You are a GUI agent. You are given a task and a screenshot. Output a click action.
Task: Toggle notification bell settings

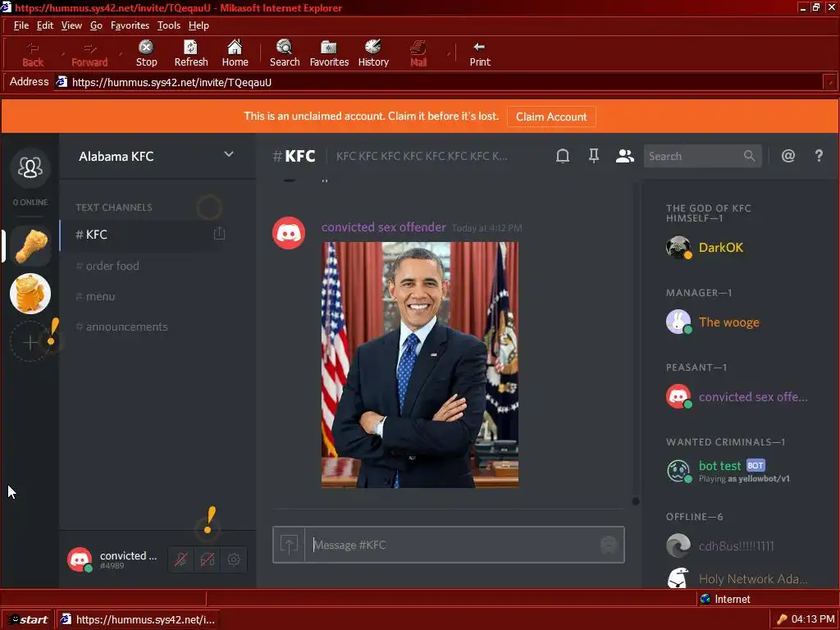tap(563, 156)
